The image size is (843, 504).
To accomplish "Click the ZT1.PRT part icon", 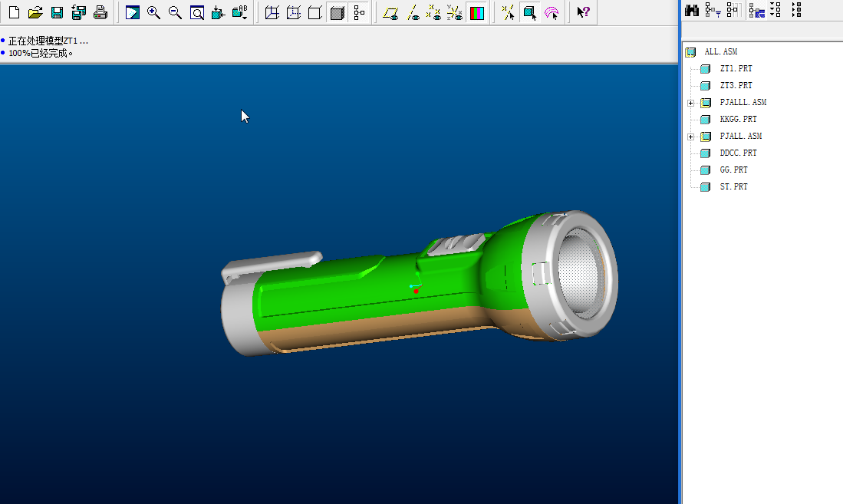I will (x=706, y=69).
